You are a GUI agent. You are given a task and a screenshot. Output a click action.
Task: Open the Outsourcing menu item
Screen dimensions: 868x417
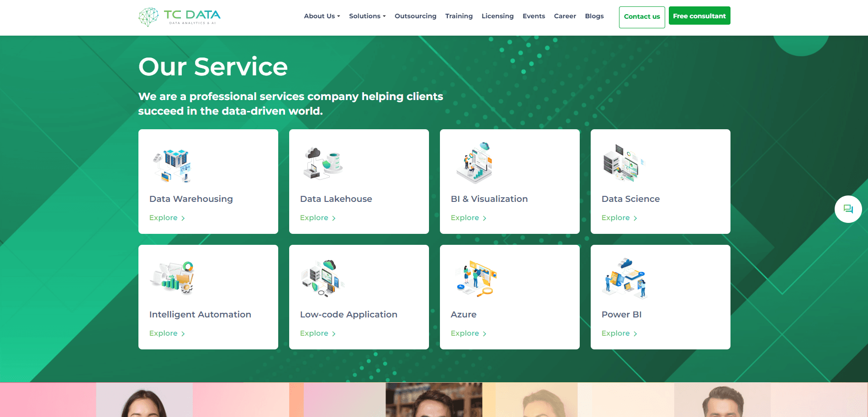coord(415,16)
